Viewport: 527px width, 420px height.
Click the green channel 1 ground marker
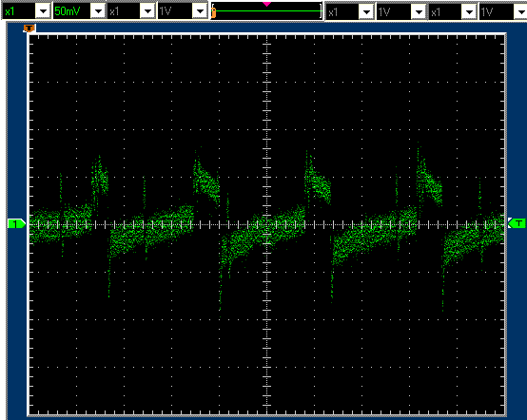(16, 223)
